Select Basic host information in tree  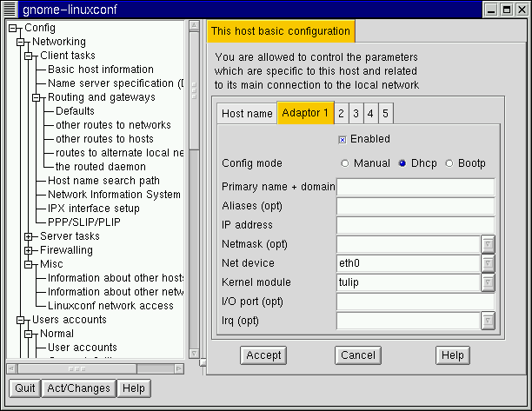(100, 70)
